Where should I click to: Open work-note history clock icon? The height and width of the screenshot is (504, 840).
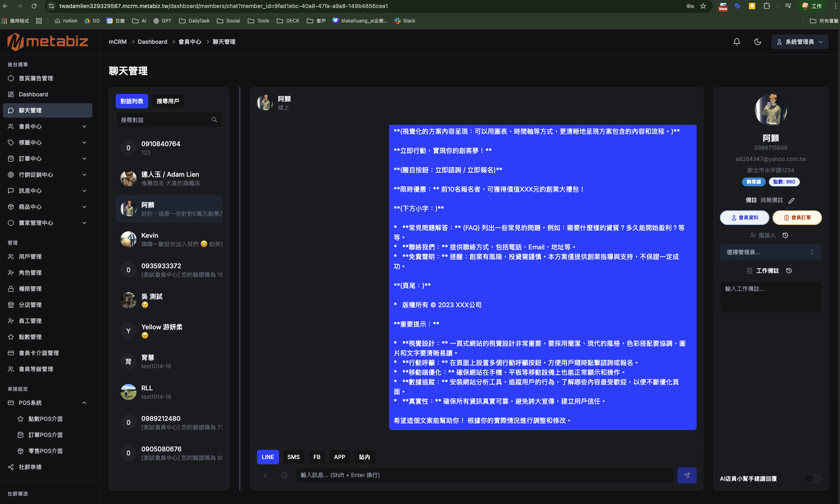[789, 271]
